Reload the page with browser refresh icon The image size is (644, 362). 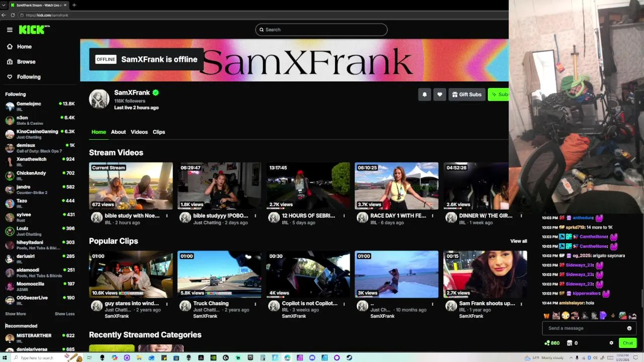(x=13, y=15)
